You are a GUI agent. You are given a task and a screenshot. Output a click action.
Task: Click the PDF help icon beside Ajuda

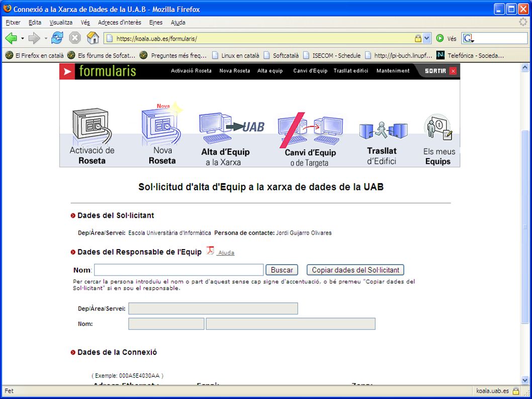pos(210,251)
